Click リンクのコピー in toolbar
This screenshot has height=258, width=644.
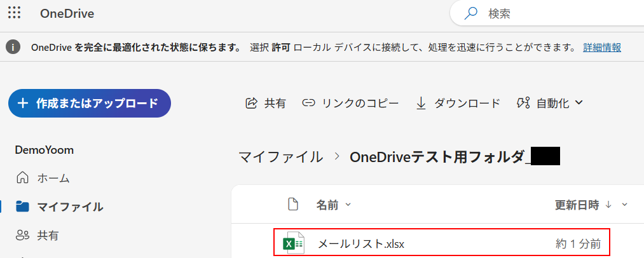(350, 103)
